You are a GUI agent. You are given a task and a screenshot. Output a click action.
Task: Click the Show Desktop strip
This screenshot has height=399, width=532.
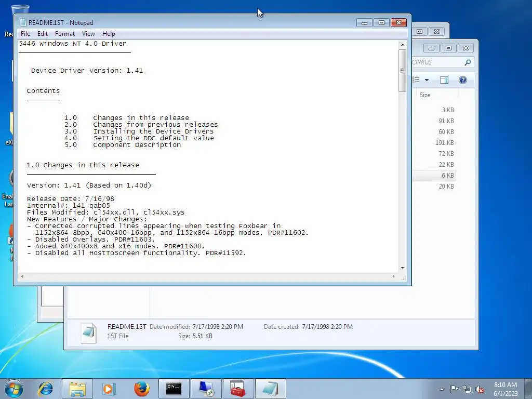528,389
